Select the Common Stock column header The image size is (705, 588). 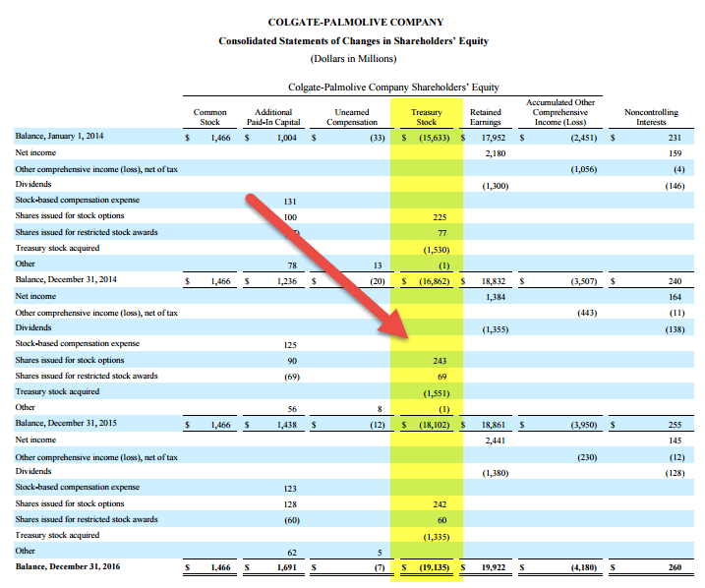pyautogui.click(x=210, y=117)
